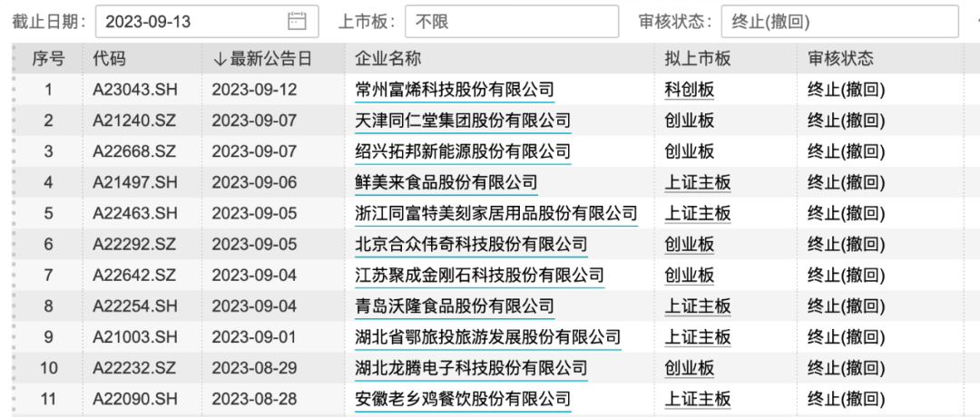Open company link 浙江同富特美刻家居用品股份有限公司

496,214
